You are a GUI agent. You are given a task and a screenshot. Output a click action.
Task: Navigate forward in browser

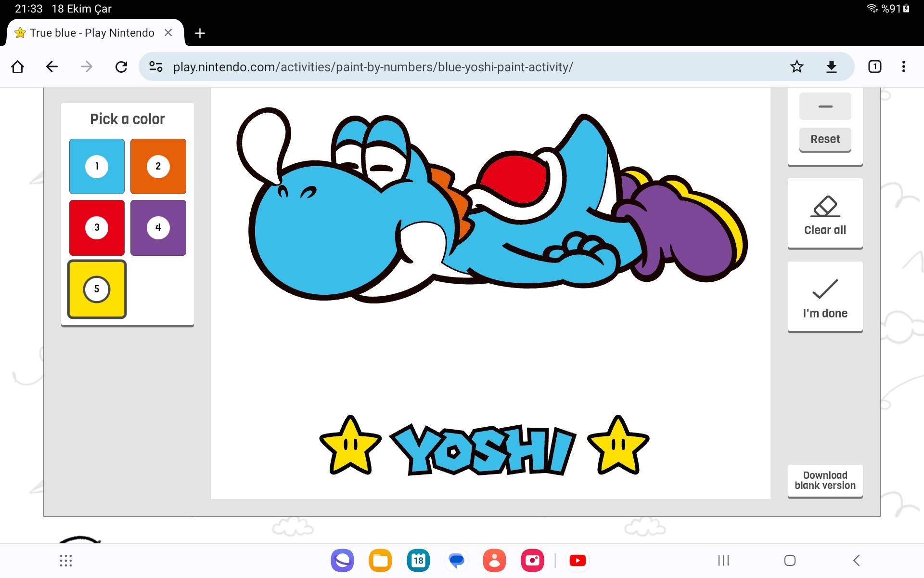(x=87, y=66)
